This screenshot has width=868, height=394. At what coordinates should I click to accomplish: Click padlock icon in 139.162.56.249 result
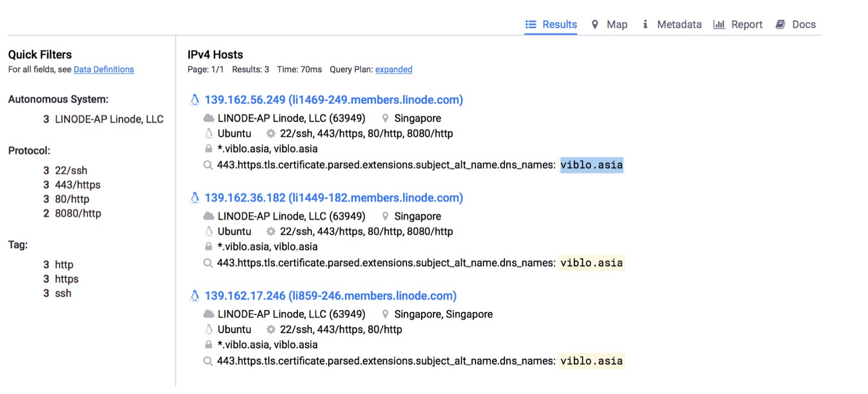click(208, 149)
